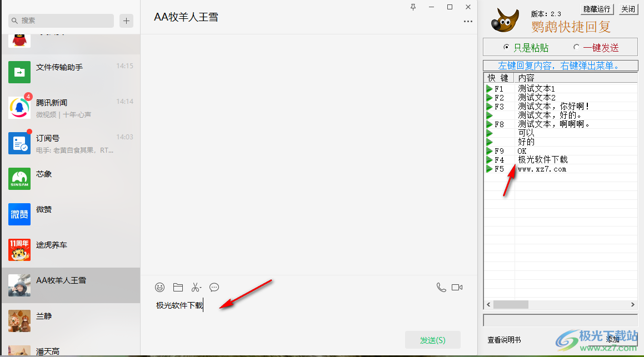Select reply 测试文本2

click(536, 98)
